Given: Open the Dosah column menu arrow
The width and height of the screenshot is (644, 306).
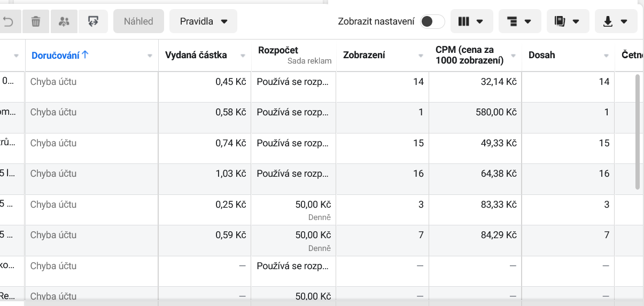Looking at the screenshot, I should pyautogui.click(x=607, y=56).
